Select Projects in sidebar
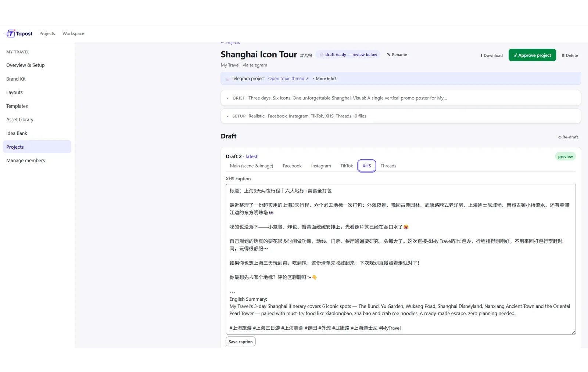Viewport: 588px width, 372px height. tap(37, 147)
